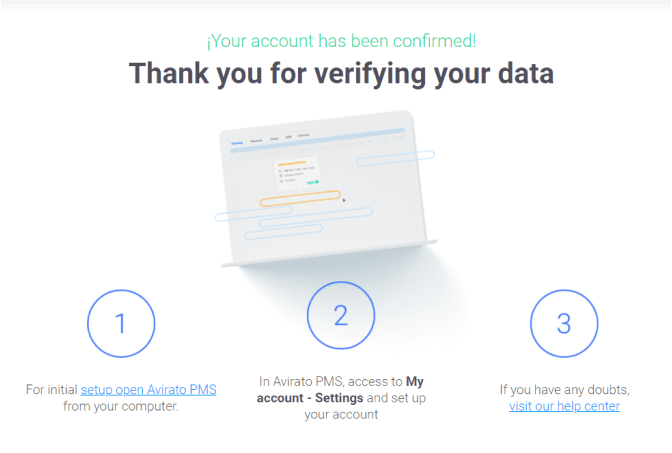Click the bold 'My account - Settings' text
Screen dimensions: 672x453
[340, 390]
